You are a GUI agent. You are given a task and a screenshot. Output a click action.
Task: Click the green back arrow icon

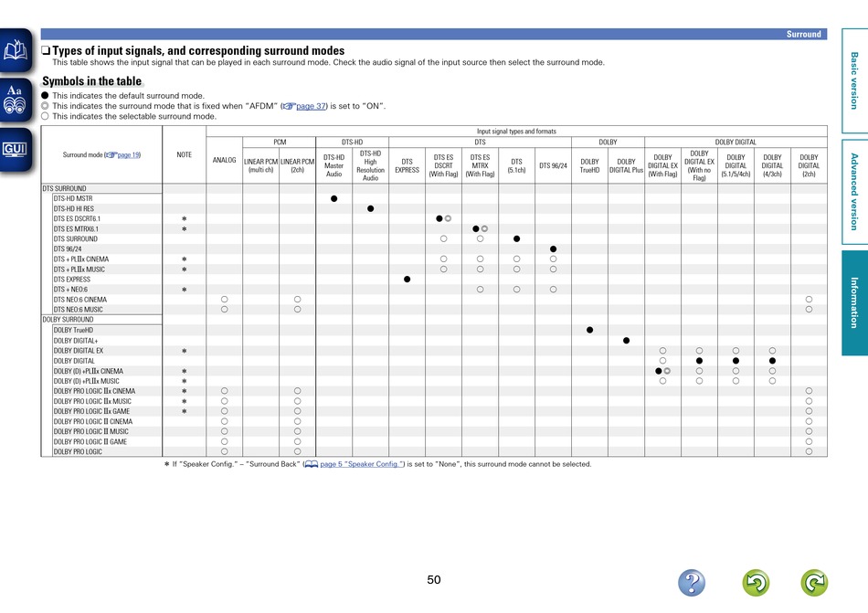coord(756,583)
